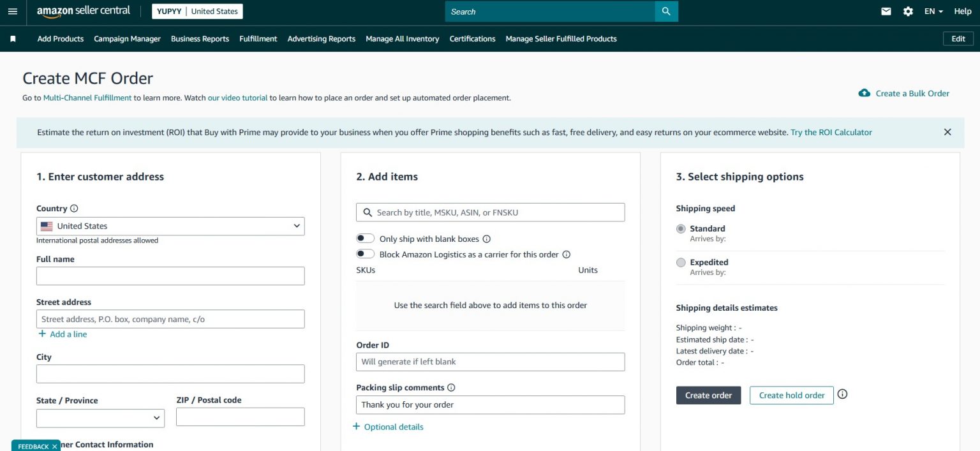Click the Create order button
The image size is (980, 451).
click(708, 395)
